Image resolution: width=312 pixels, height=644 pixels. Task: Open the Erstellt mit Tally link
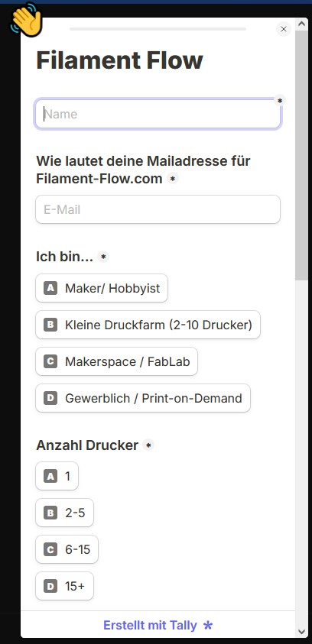coord(158,626)
